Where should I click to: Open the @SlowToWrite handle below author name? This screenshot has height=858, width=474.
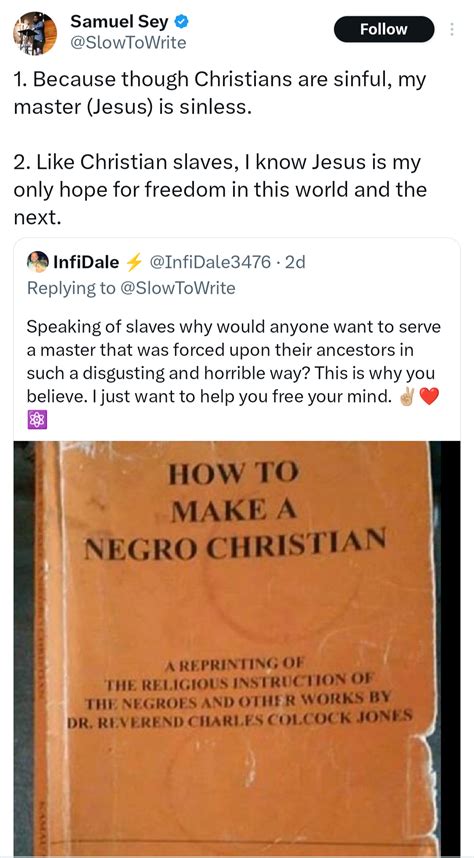point(128,43)
